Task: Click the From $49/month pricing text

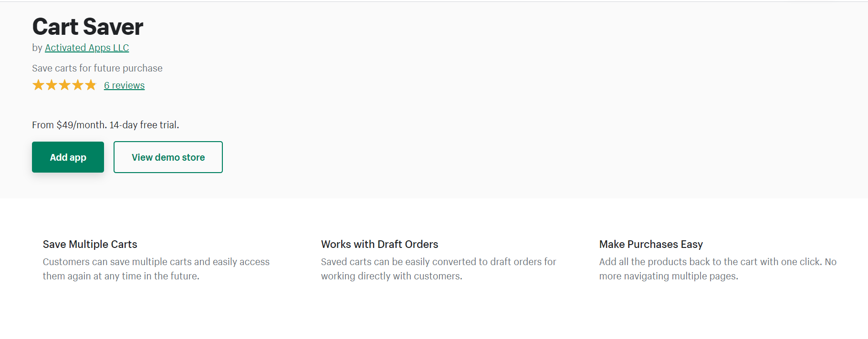Action: pyautogui.click(x=69, y=125)
